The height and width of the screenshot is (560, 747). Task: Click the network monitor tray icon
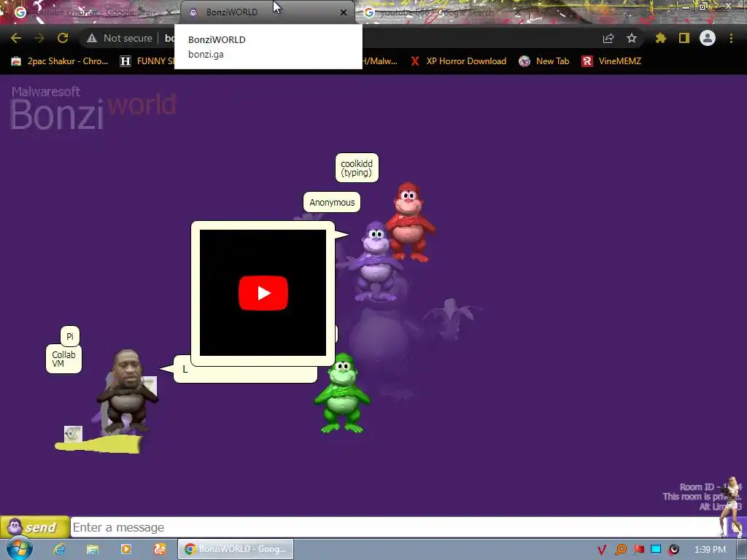point(656,550)
